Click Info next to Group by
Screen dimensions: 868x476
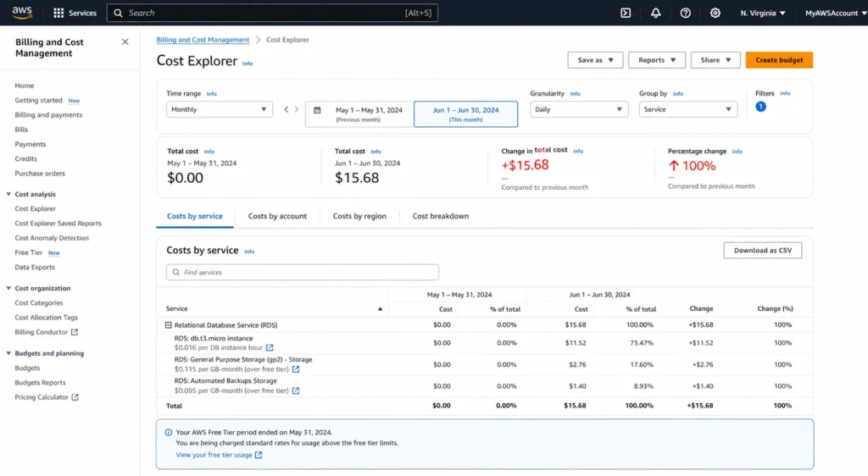[x=678, y=94]
